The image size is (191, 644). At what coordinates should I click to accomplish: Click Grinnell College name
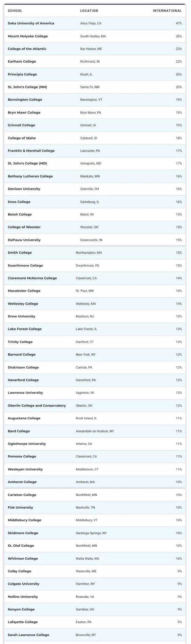point(21,125)
